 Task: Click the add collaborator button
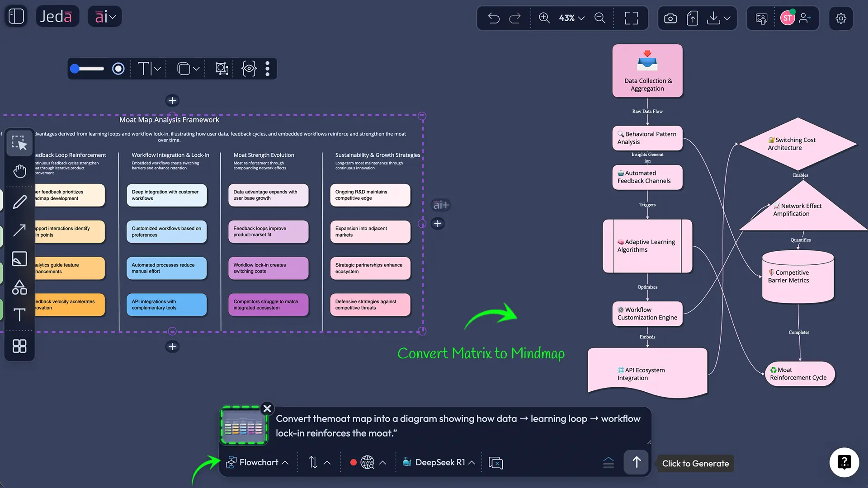point(806,18)
